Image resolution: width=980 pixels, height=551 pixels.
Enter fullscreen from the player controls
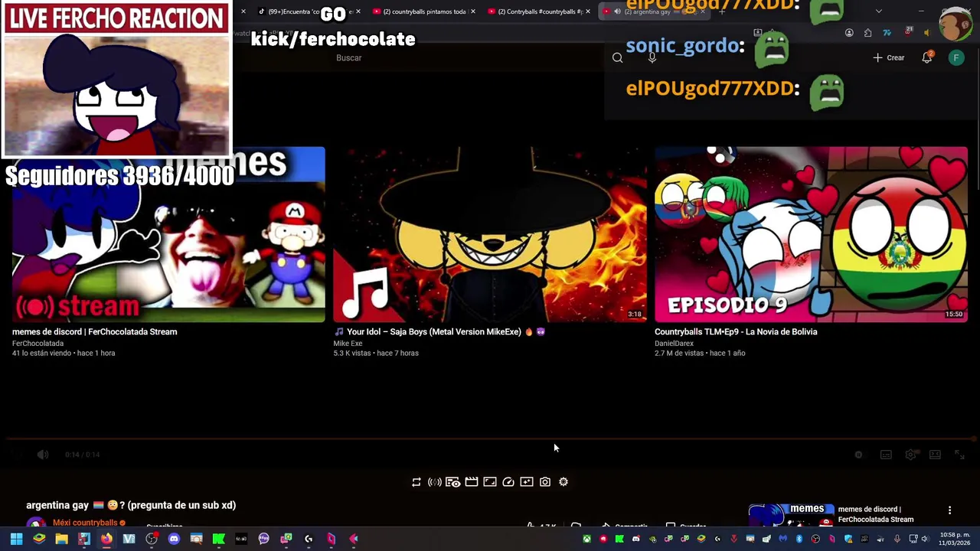[959, 455]
